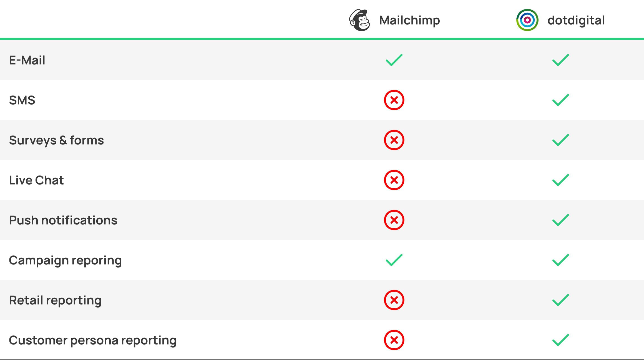Screen dimensions: 644x360
Task: Click dotdigital's green checkmark for E-Mail
Action: tap(560, 60)
